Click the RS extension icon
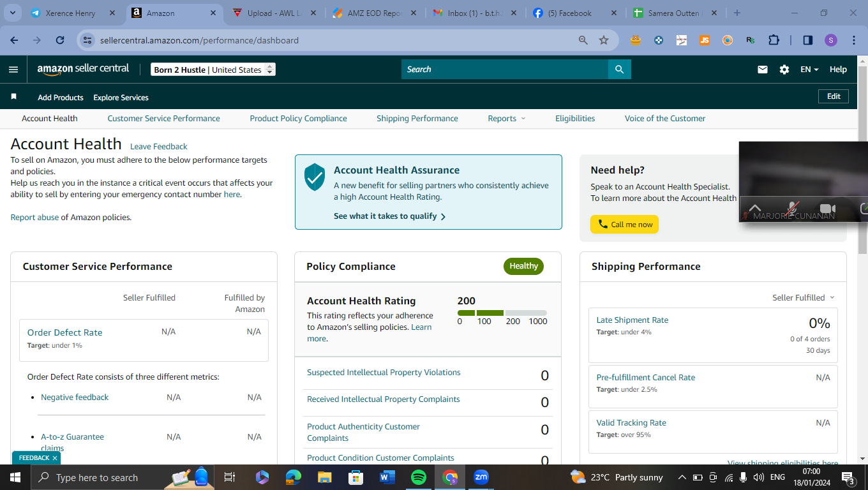 click(x=751, y=40)
